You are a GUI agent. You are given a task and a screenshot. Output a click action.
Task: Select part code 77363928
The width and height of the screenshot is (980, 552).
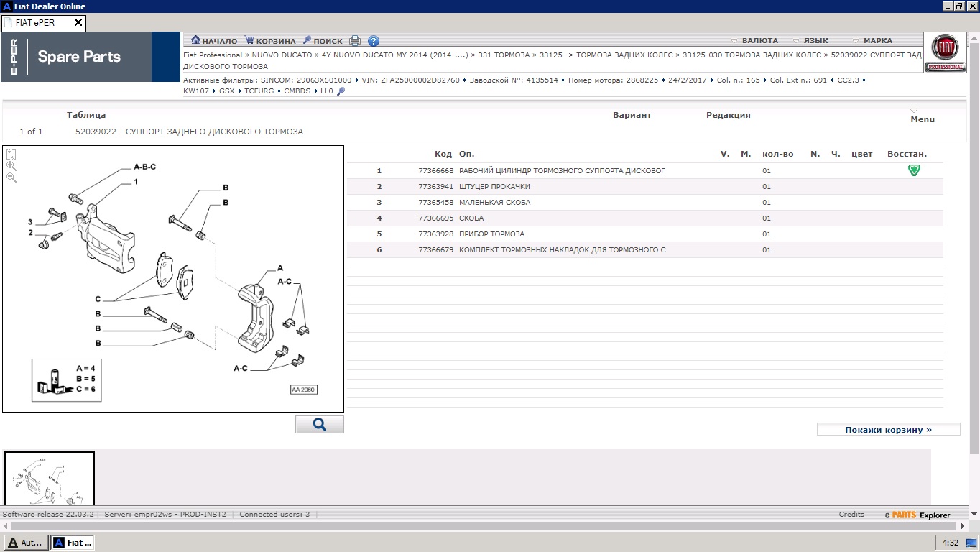[x=436, y=234]
